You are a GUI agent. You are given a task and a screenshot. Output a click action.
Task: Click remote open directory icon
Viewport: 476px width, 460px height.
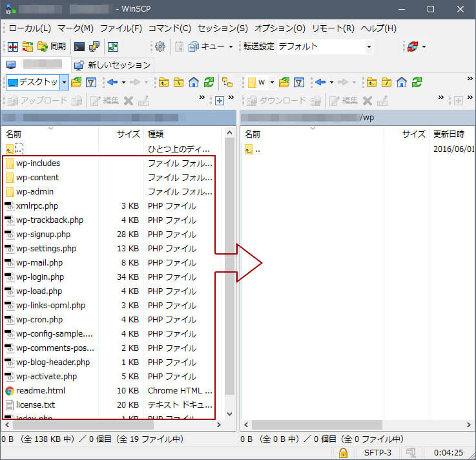(x=284, y=82)
